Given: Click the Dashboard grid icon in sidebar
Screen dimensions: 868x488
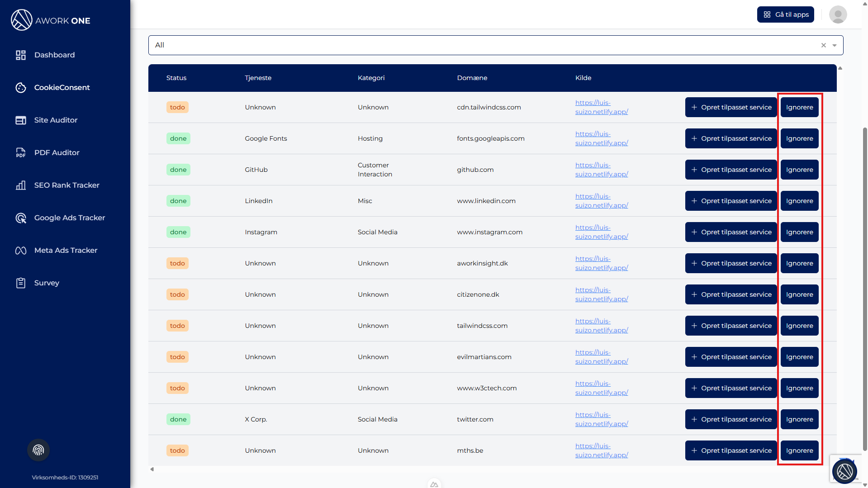Looking at the screenshot, I should 21,55.
